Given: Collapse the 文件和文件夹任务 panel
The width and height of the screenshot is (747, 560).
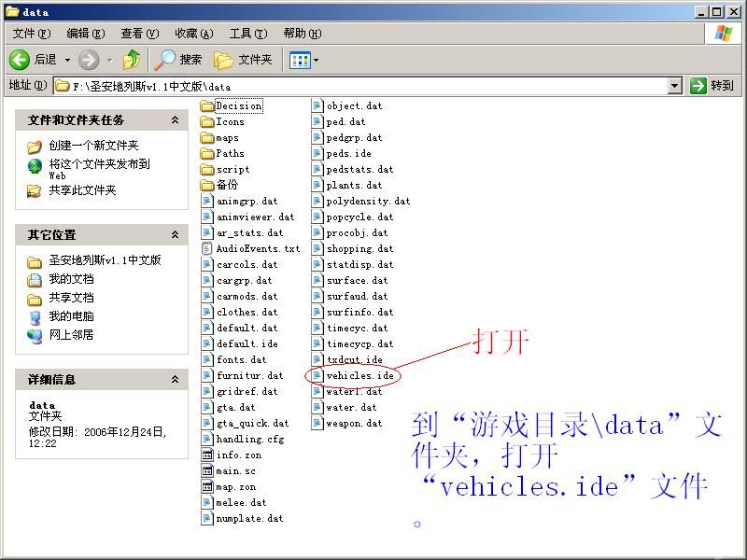Looking at the screenshot, I should coord(175,120).
